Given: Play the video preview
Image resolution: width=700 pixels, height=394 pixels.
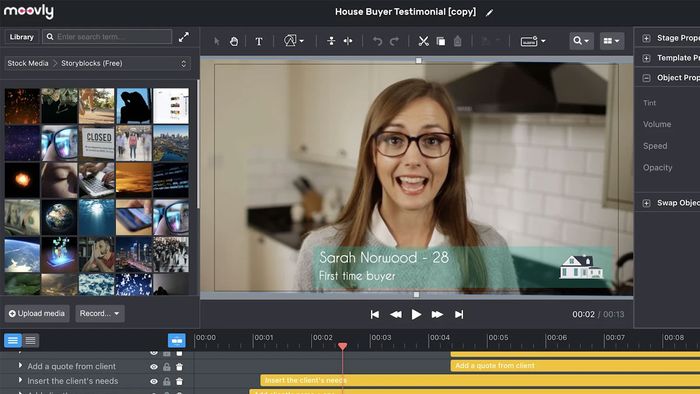Looking at the screenshot, I should pos(416,315).
